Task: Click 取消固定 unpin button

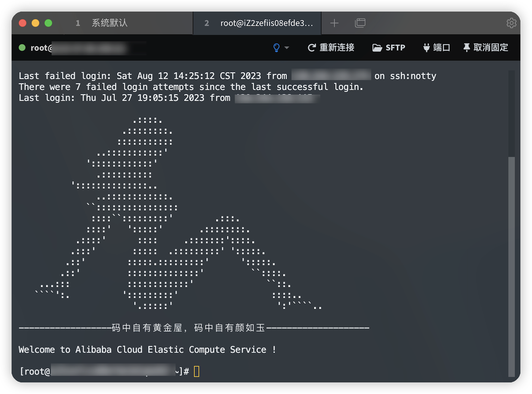Action: click(x=486, y=48)
